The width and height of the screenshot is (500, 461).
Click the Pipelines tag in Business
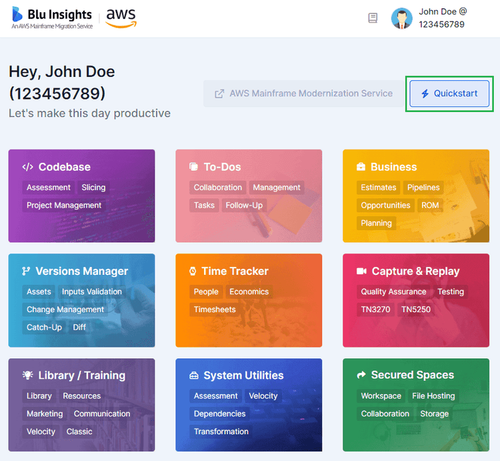423,188
